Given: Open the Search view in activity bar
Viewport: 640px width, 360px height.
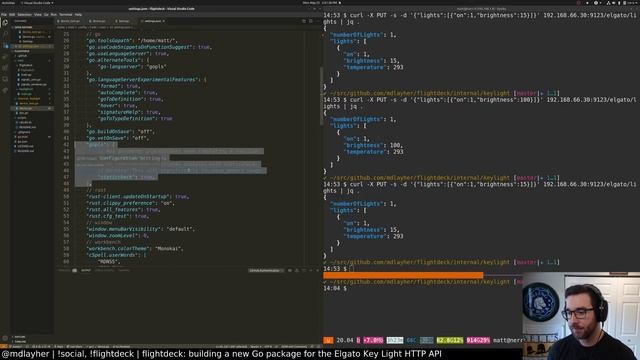Looking at the screenshot, I should pyautogui.click(x=5, y=34).
